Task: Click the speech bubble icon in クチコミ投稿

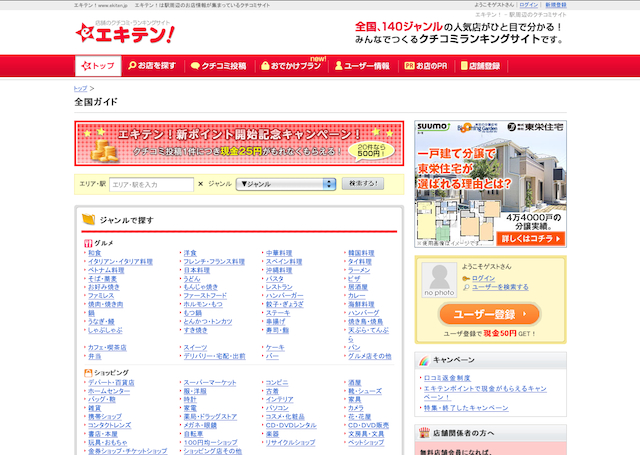Action: [x=195, y=66]
